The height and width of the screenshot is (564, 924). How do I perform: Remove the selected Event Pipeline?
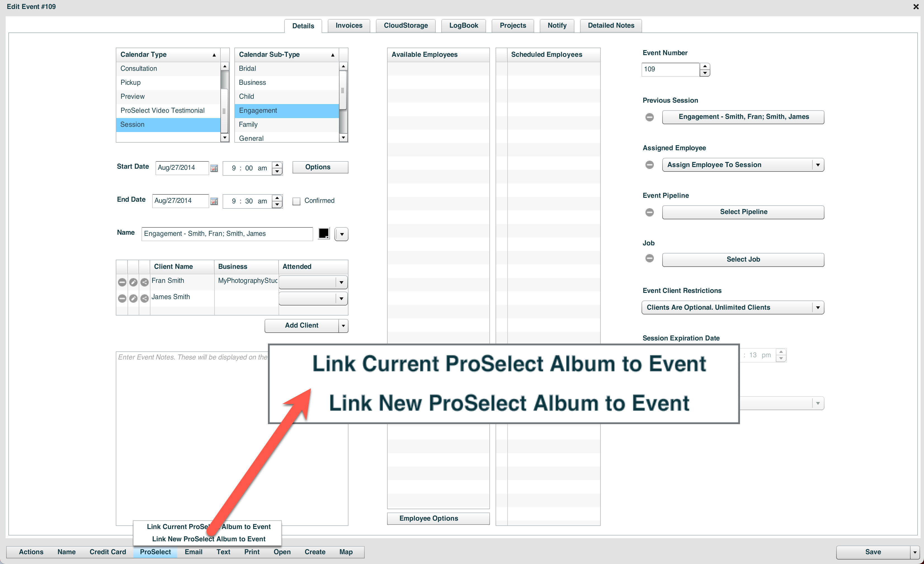click(x=649, y=212)
